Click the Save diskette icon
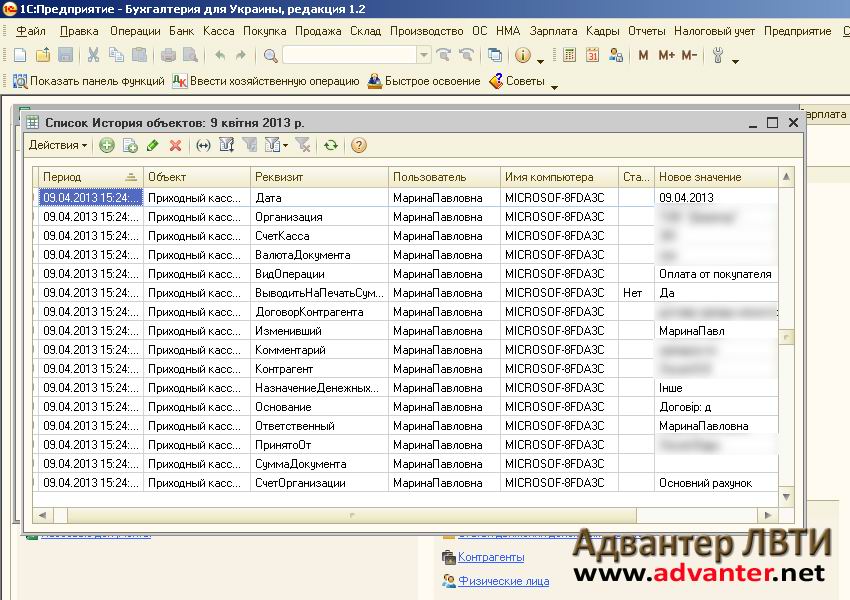This screenshot has width=850, height=600. (66, 55)
